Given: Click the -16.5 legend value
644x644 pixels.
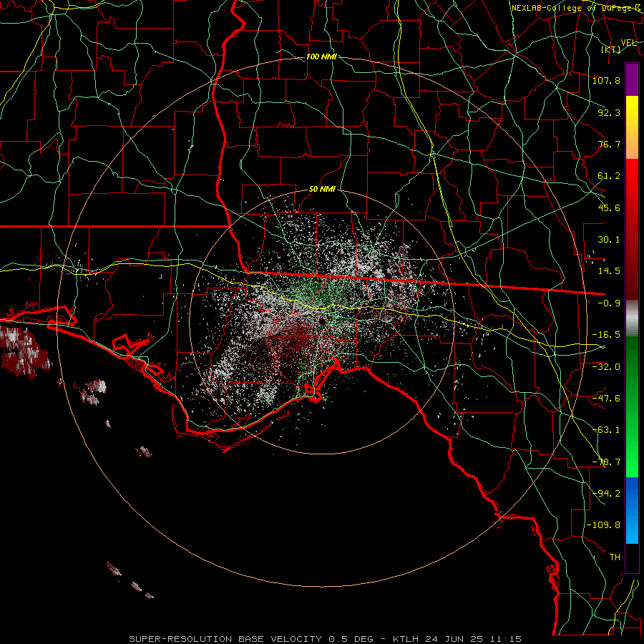Looking at the screenshot, I should tap(606, 335).
